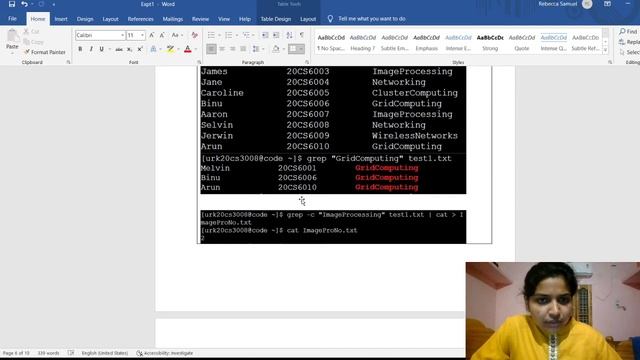
Task: Sort text using Sort icon
Action: click(289, 36)
